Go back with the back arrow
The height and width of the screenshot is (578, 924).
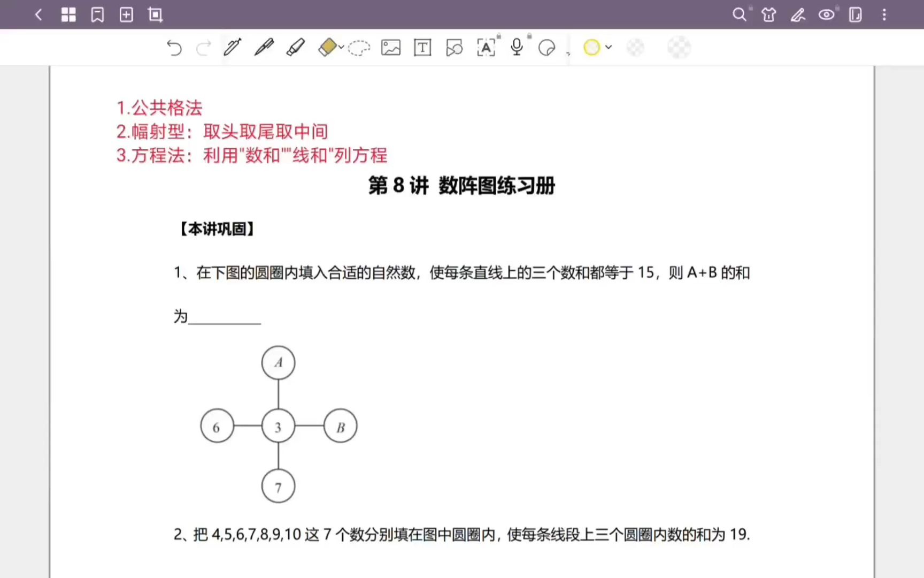click(x=38, y=14)
